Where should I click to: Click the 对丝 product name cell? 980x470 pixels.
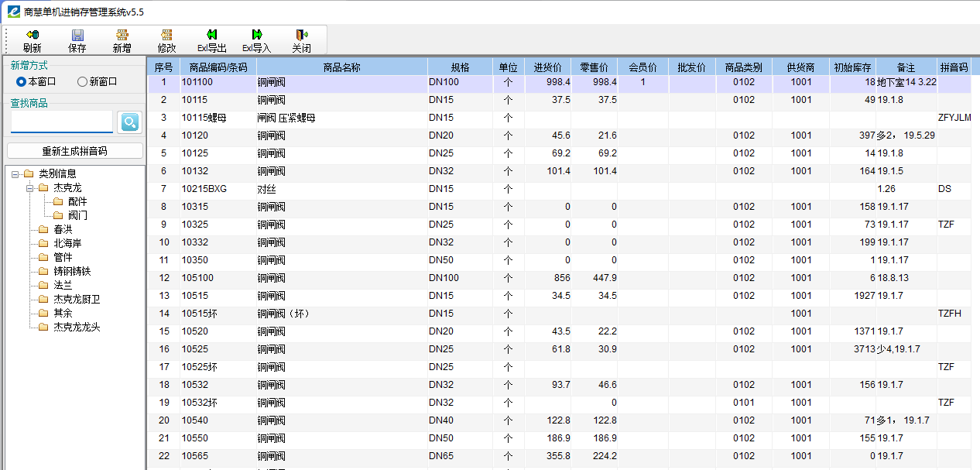point(341,189)
